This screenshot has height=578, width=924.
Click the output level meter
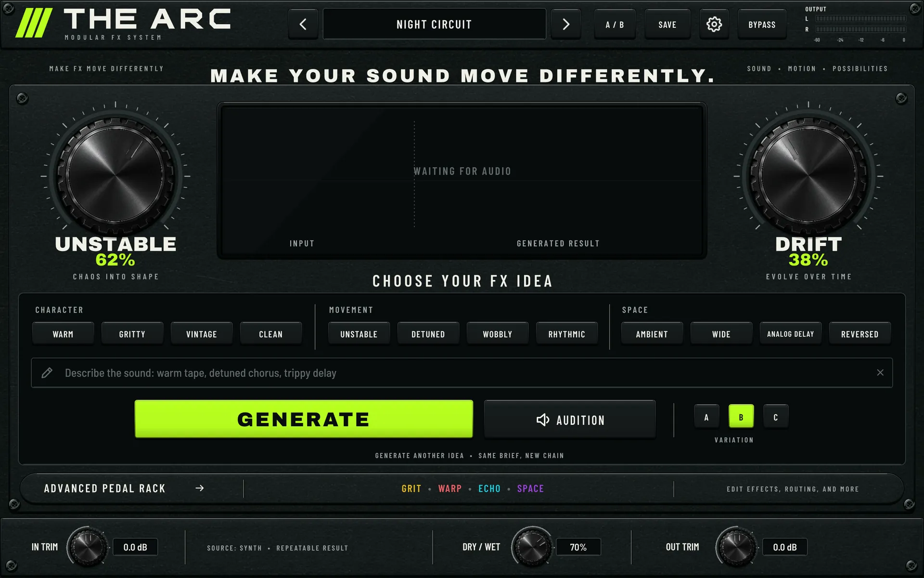point(860,24)
